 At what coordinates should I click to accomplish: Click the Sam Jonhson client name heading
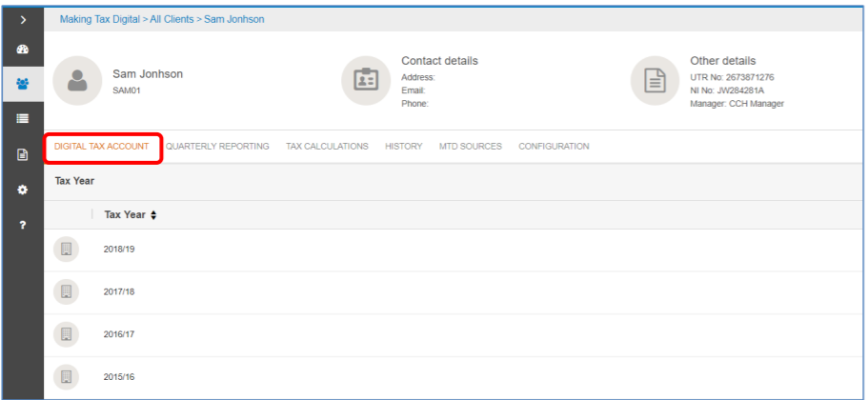tap(148, 74)
